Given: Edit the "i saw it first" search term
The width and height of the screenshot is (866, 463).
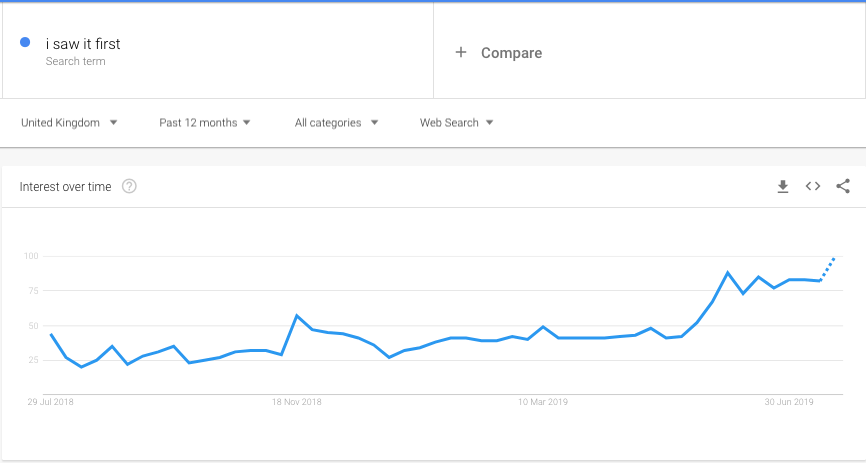Looking at the screenshot, I should [x=83, y=44].
